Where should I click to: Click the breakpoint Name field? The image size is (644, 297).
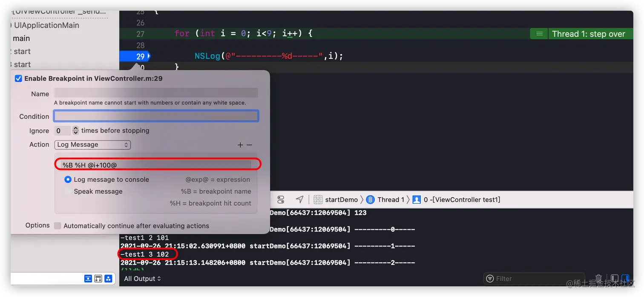pyautogui.click(x=156, y=93)
